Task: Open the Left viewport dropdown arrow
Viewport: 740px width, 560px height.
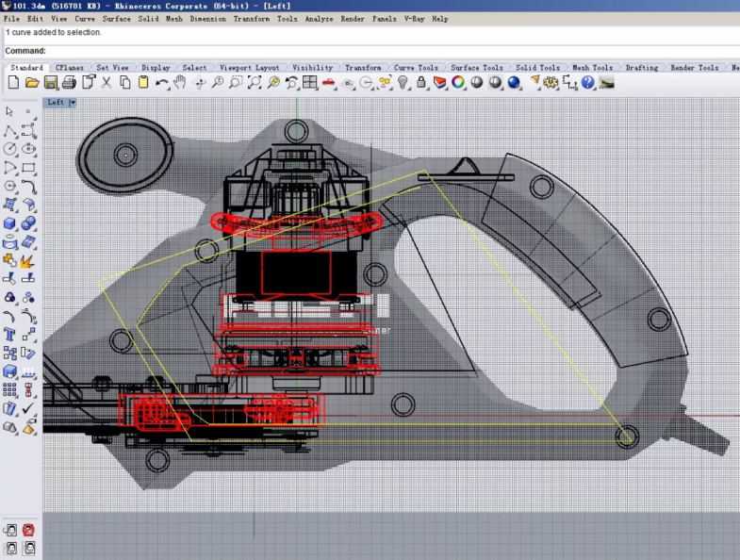Action: [73, 103]
